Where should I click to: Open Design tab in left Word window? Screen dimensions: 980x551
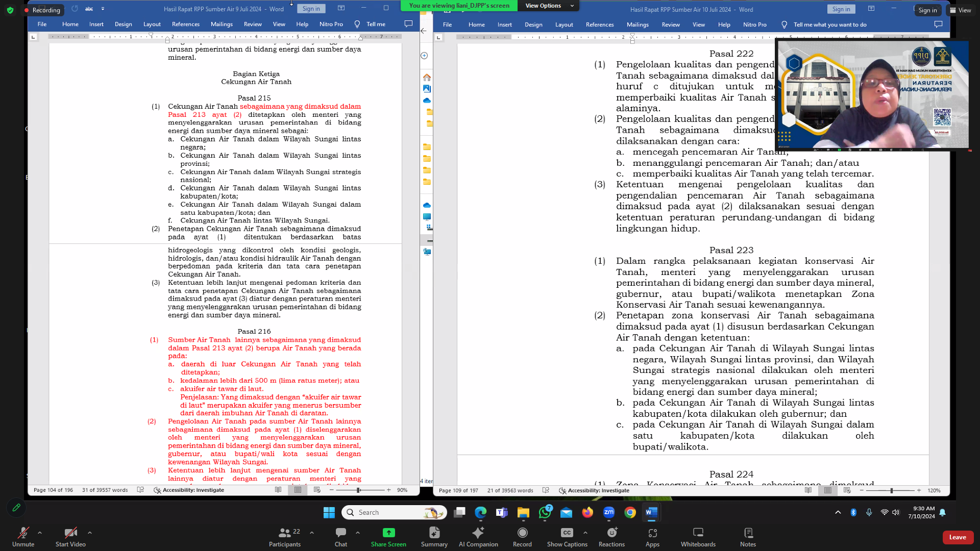point(123,24)
